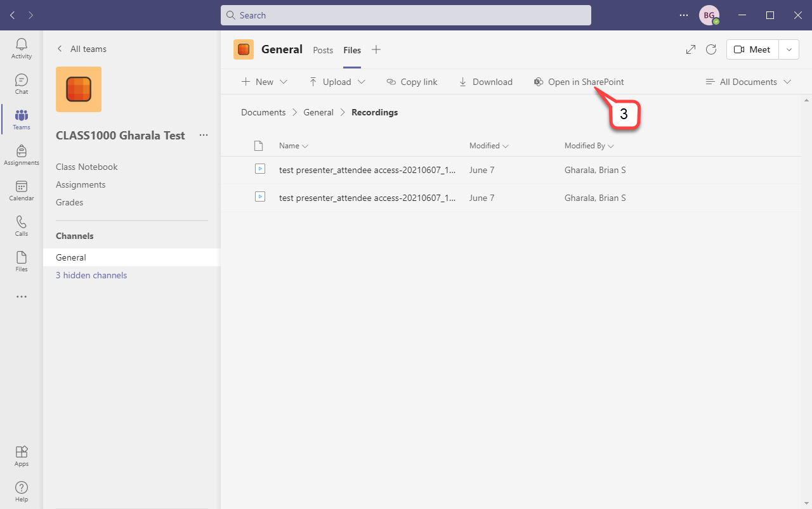Click second row's Gharala, Brian S
Image resolution: width=812 pixels, height=509 pixels.
coord(595,198)
